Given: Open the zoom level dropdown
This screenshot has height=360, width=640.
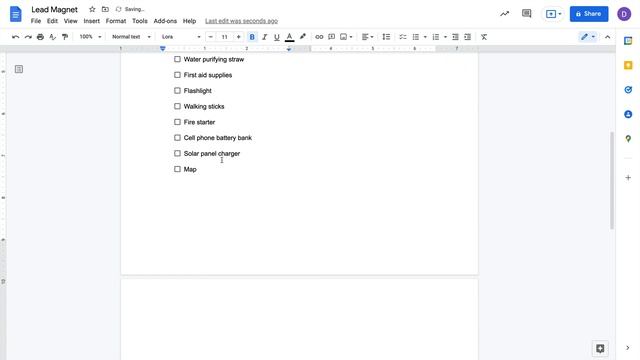Looking at the screenshot, I should pyautogui.click(x=90, y=37).
